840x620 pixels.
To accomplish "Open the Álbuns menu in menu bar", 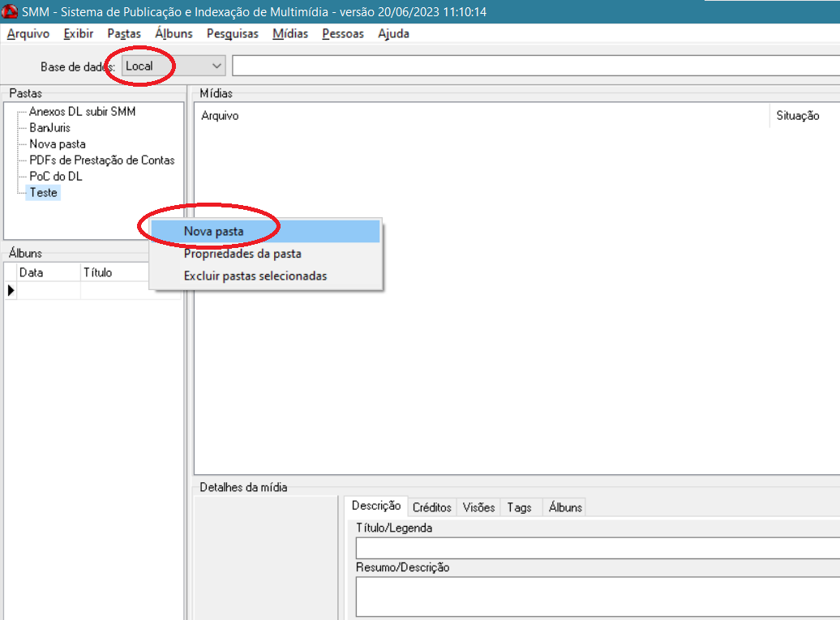I will (174, 34).
